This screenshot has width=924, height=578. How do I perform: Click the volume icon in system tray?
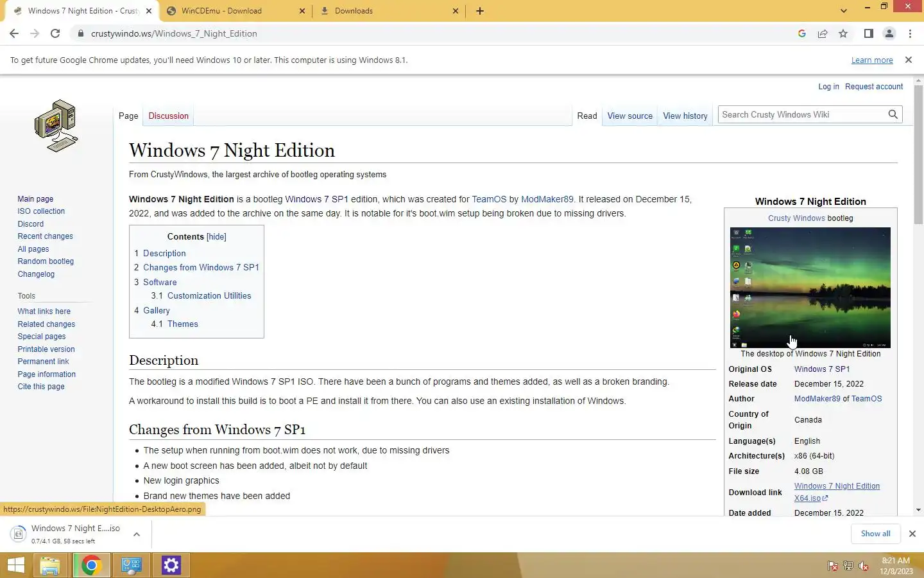pyautogui.click(x=864, y=566)
